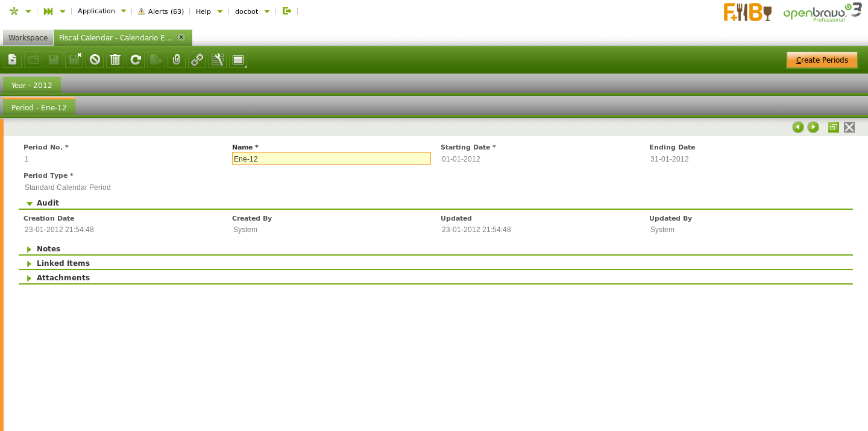Screen dimensions: 868x431
Task: Click into the Name field containing Ene-12
Action: (x=331, y=159)
